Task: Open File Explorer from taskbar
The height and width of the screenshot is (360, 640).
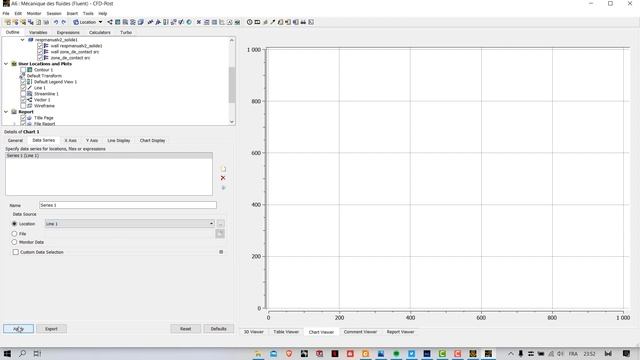Action: click(x=258, y=353)
